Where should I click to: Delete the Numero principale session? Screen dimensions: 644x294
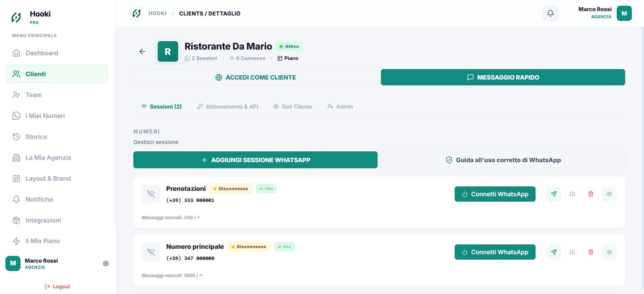[591, 252]
